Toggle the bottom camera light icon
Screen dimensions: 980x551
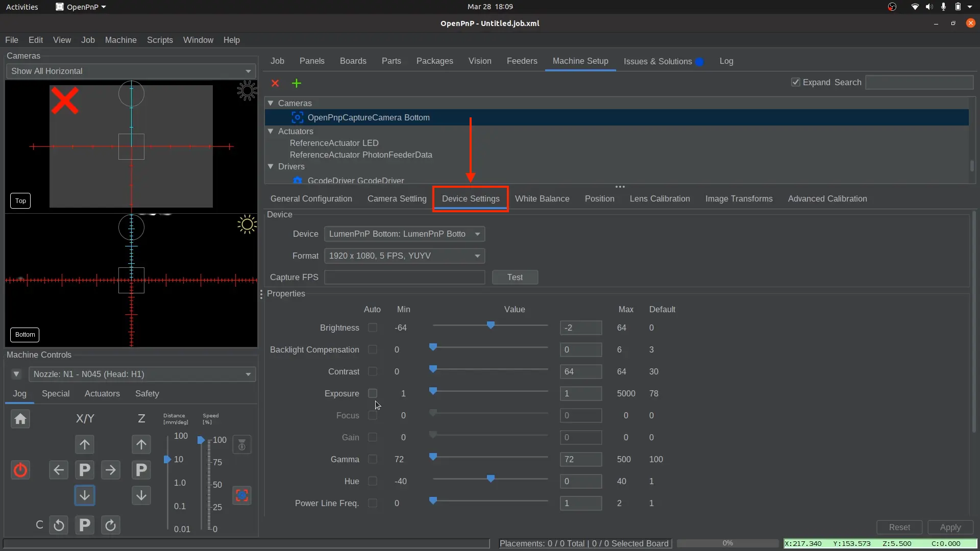[x=247, y=224]
